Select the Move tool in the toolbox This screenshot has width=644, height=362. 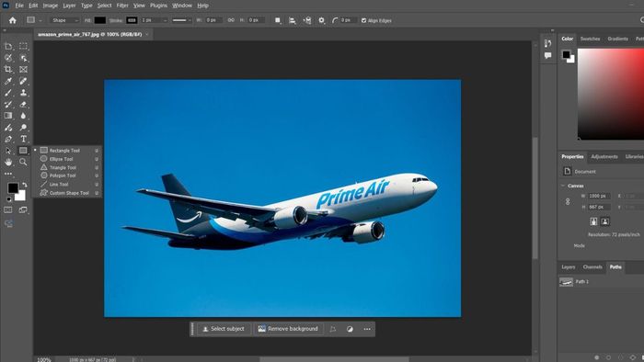(x=8, y=46)
